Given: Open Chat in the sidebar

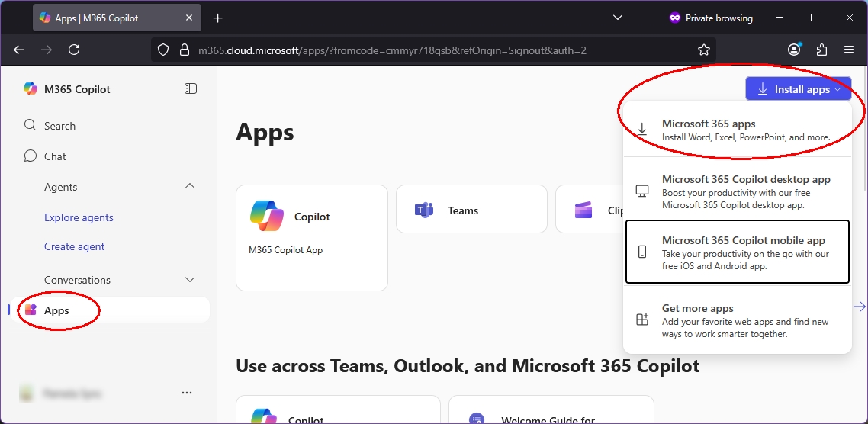Looking at the screenshot, I should (55, 156).
